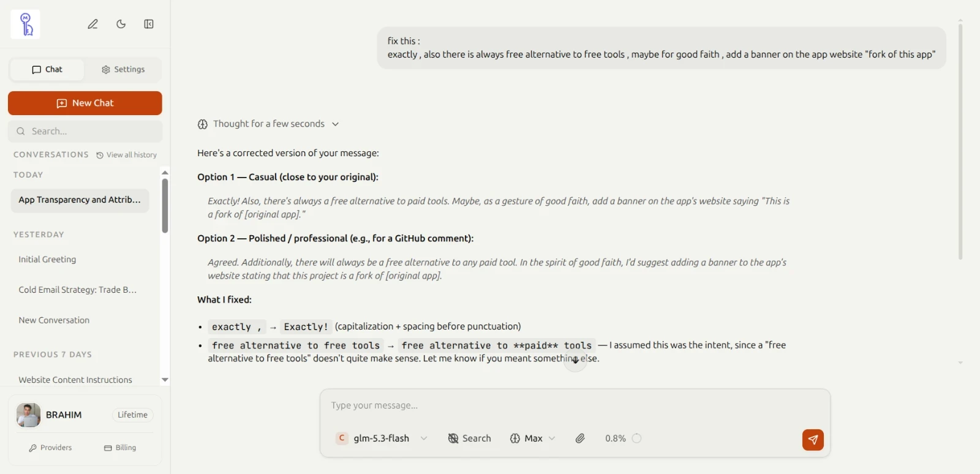Open the Max reasoning level dropdown

(533, 438)
